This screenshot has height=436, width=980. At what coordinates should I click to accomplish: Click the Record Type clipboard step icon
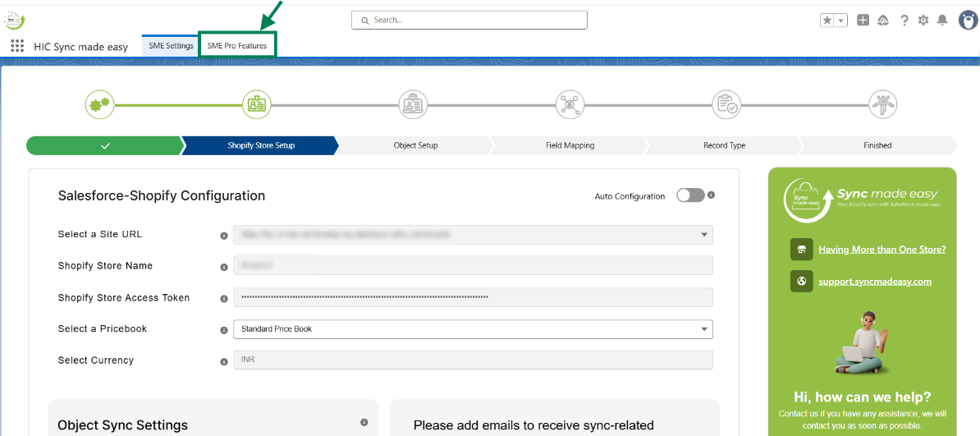(x=727, y=104)
